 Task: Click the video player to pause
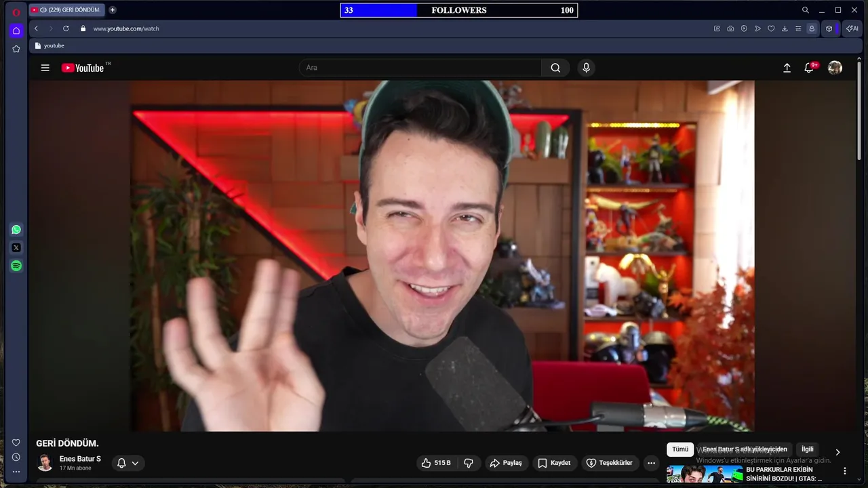click(442, 256)
